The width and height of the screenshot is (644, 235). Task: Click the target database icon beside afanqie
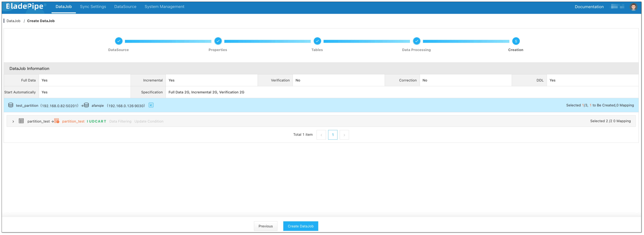pyautogui.click(x=86, y=105)
